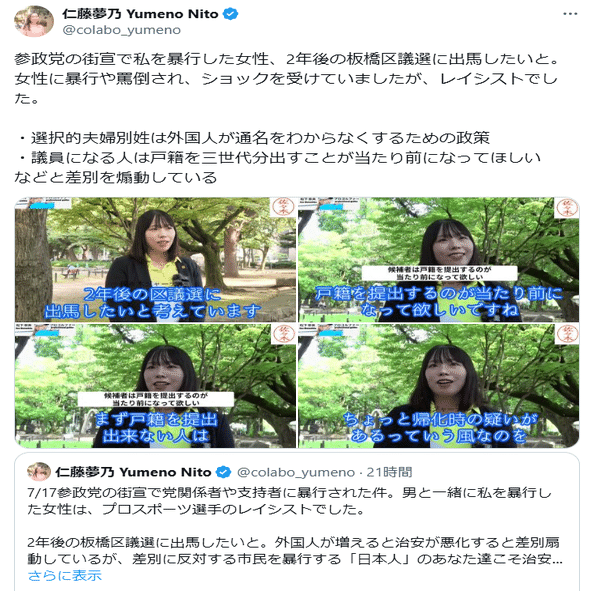Open the 仁藤夢乃 Yumeno Nito display name at top

pyautogui.click(x=141, y=14)
